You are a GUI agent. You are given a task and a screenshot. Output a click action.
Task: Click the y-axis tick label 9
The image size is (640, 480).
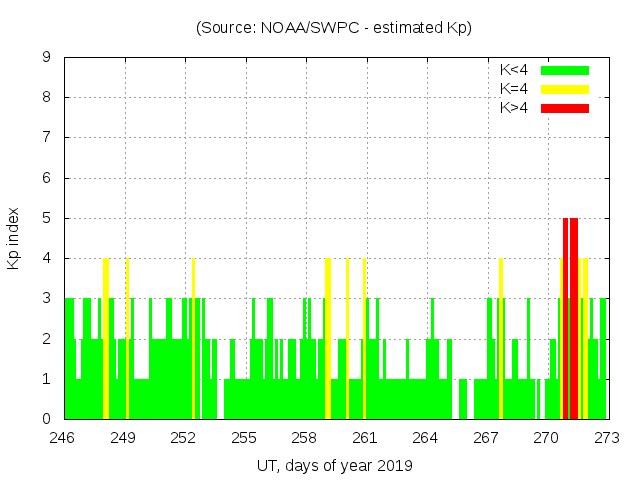point(47,58)
